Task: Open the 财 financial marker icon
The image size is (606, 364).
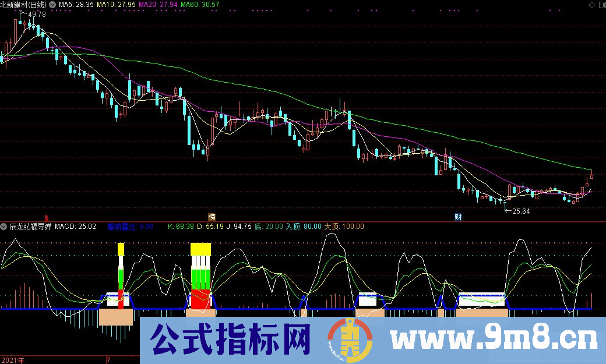Action: 458,217
